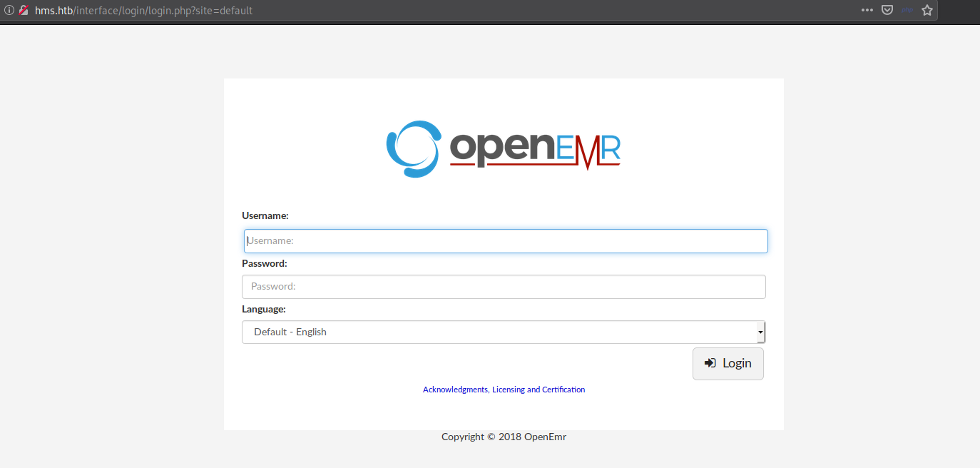Click the Username: label
The height and width of the screenshot is (468, 980).
click(x=265, y=215)
